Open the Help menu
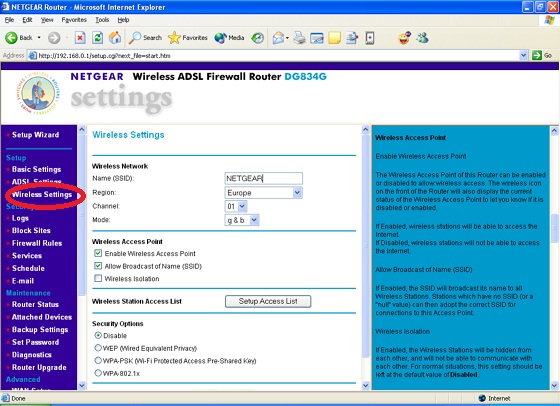 click(x=123, y=20)
